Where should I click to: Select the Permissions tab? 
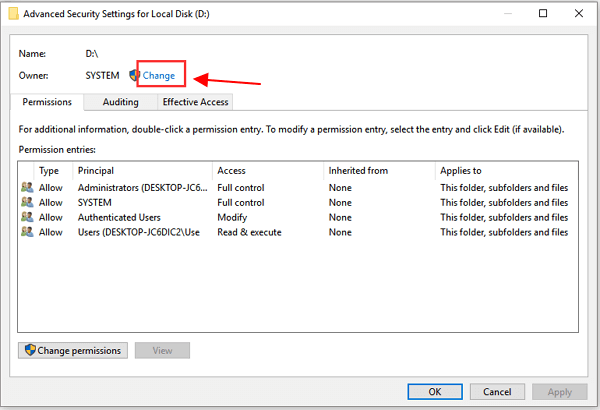[47, 102]
